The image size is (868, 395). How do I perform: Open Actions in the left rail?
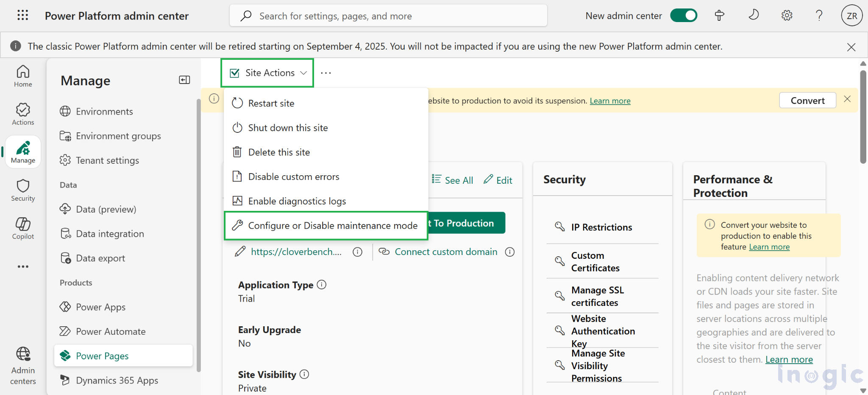pos(23,114)
